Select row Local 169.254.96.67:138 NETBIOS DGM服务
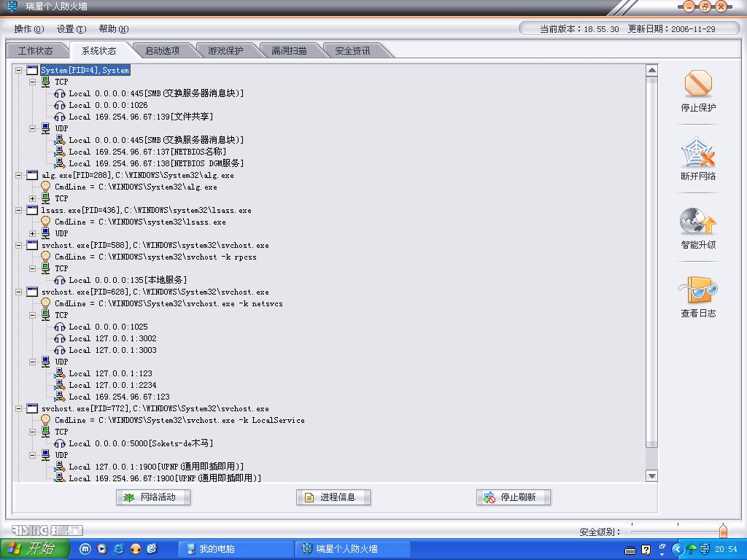 point(156,163)
